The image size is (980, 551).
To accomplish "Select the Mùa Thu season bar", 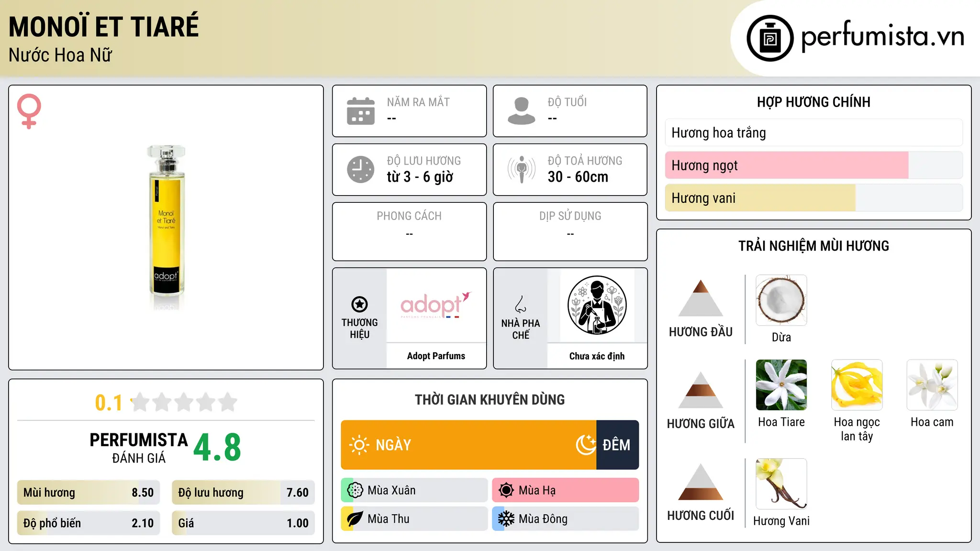I will click(414, 519).
